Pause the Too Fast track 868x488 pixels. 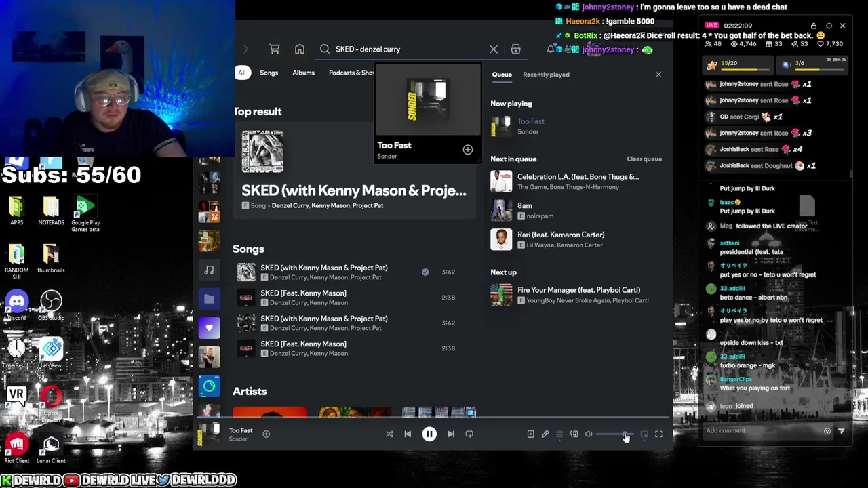tap(429, 434)
